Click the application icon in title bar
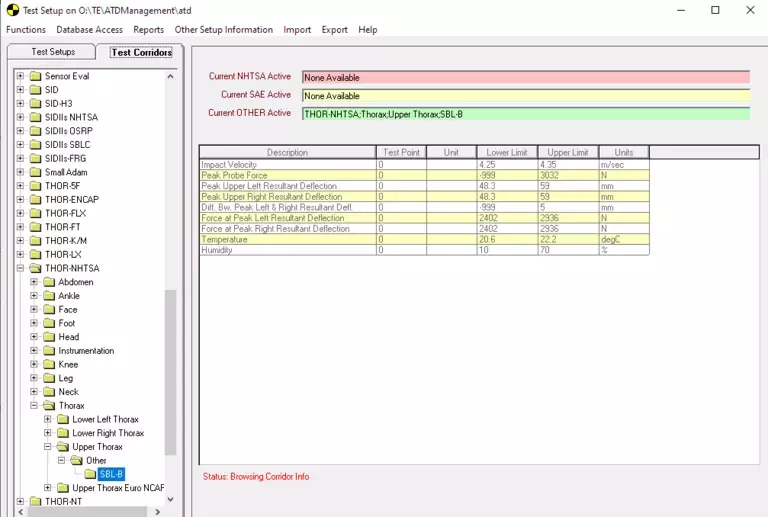The image size is (768, 517). (x=11, y=10)
